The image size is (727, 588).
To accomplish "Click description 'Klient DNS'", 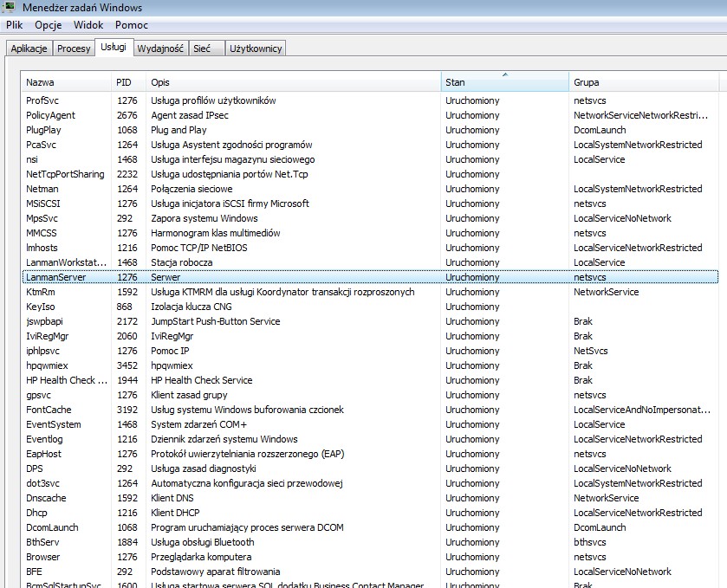I will tap(172, 498).
